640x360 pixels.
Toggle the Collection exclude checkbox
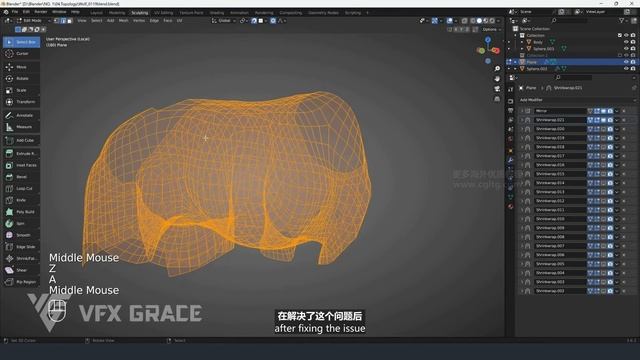coord(620,36)
